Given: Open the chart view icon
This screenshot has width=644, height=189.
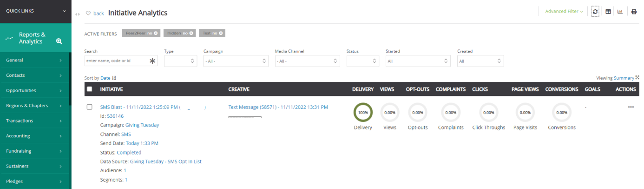Looking at the screenshot, I should coord(620,12).
